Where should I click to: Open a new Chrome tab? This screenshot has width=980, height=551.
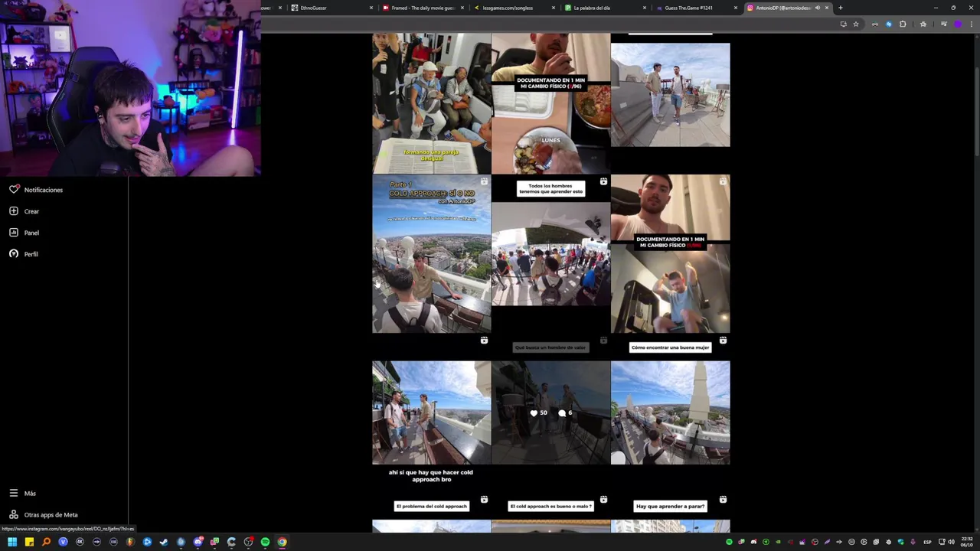(x=840, y=8)
